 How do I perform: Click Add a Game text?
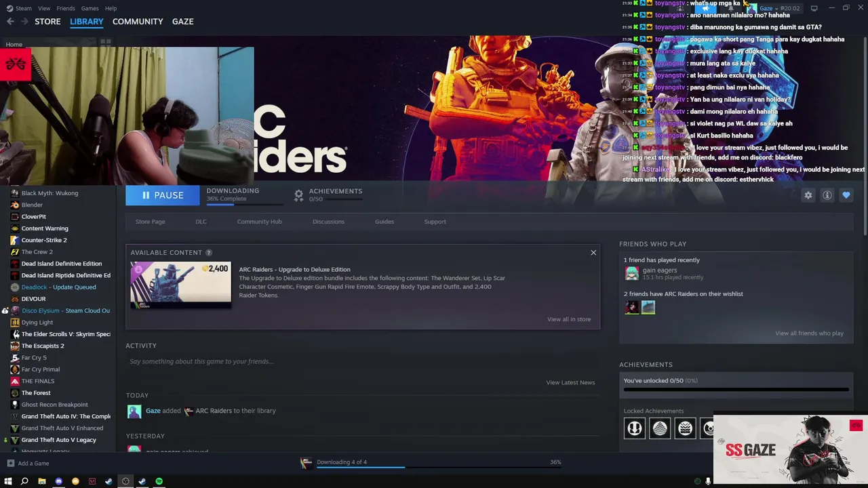pos(33,464)
